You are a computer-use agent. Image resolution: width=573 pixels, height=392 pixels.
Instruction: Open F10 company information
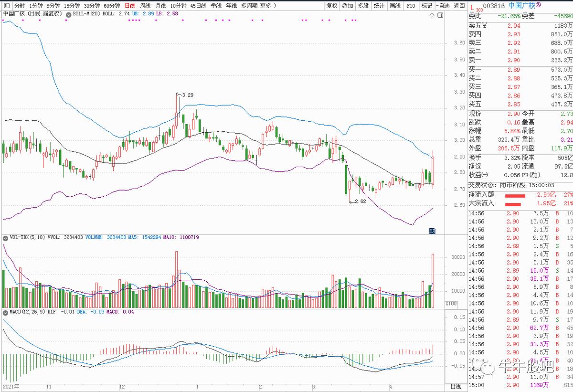[411, 6]
